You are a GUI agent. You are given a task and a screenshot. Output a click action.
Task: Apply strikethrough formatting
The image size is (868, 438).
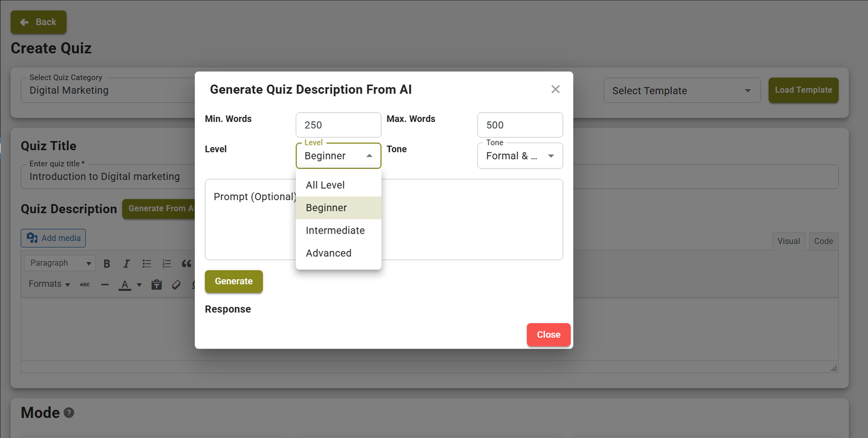(x=85, y=285)
